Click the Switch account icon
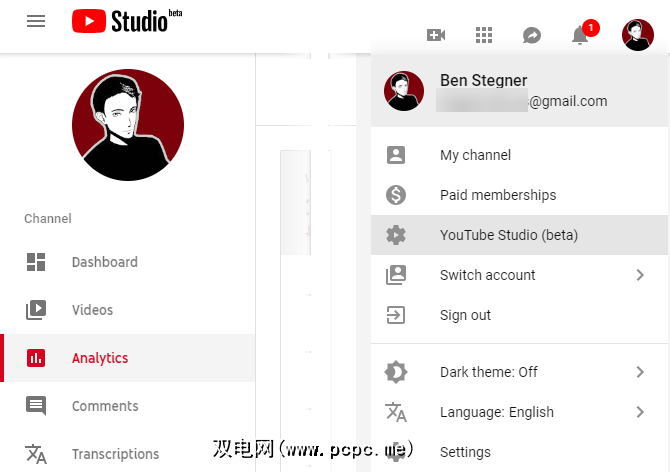670x472 pixels. (396, 275)
